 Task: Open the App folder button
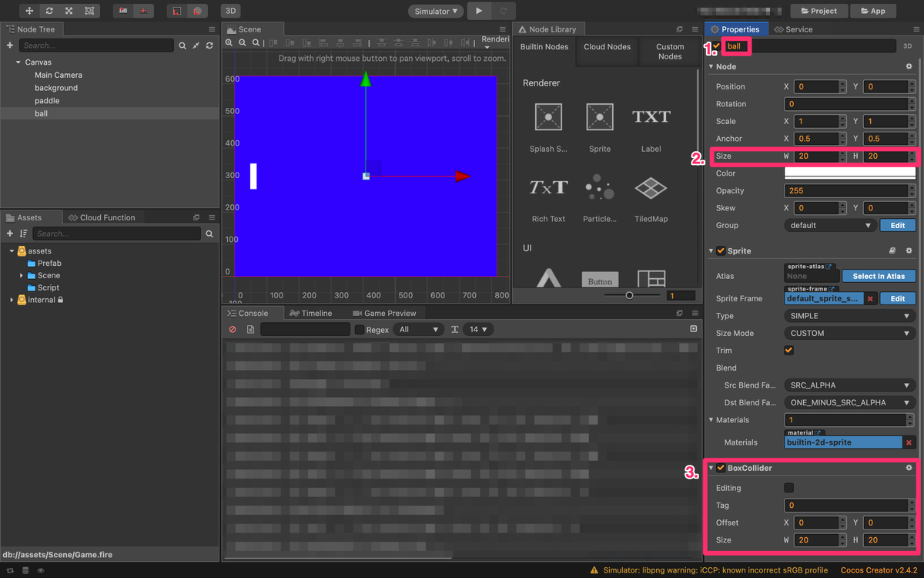[872, 11]
